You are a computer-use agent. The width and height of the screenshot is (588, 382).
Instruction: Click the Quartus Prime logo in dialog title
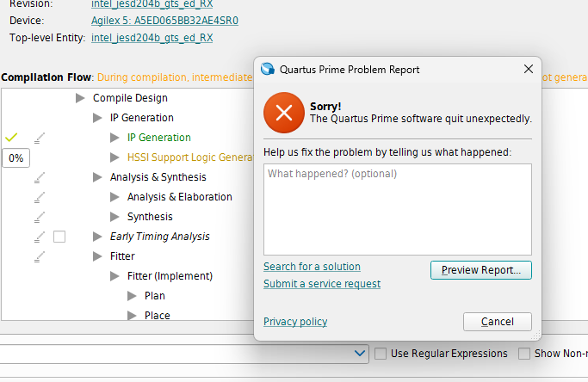(268, 69)
